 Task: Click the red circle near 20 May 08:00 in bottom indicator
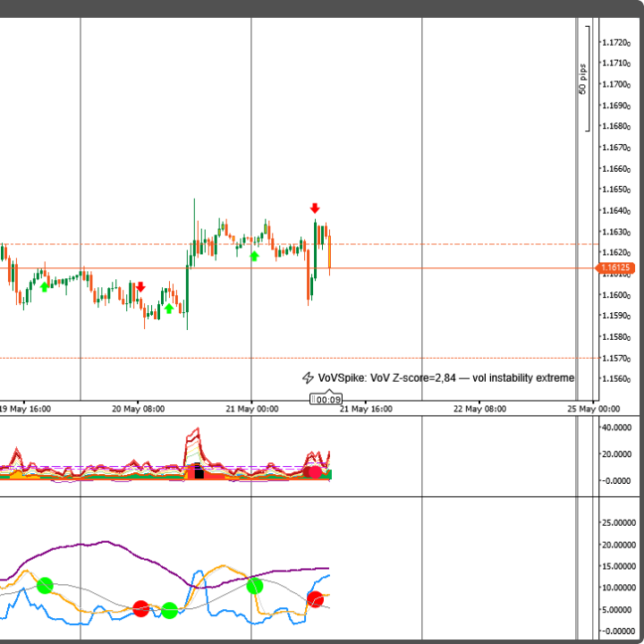[x=141, y=608]
